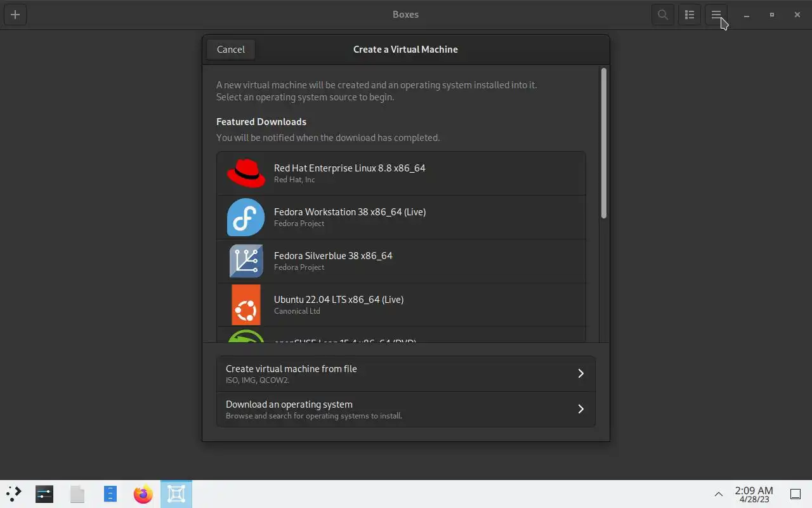Open the hamburger main menu in Boxes
This screenshot has height=508, width=812.
coord(716,15)
